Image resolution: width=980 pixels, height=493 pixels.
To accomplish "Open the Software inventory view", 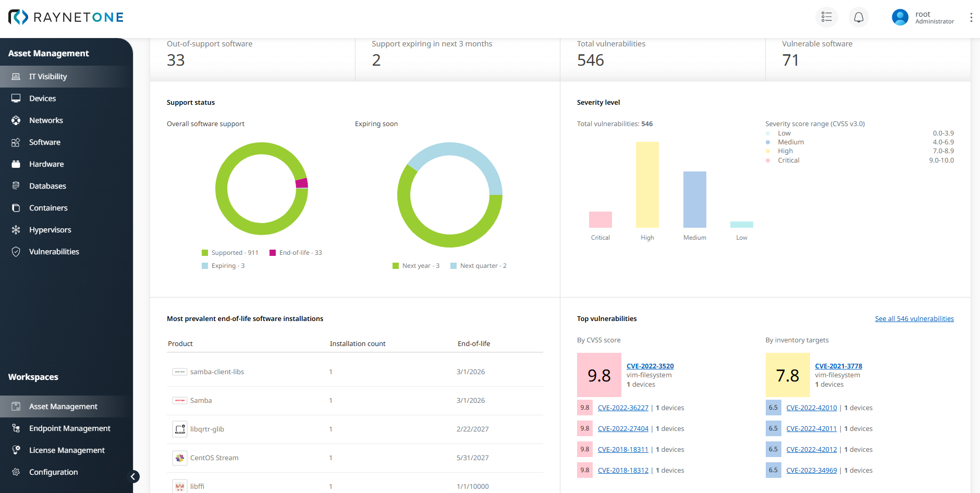I will click(x=45, y=142).
